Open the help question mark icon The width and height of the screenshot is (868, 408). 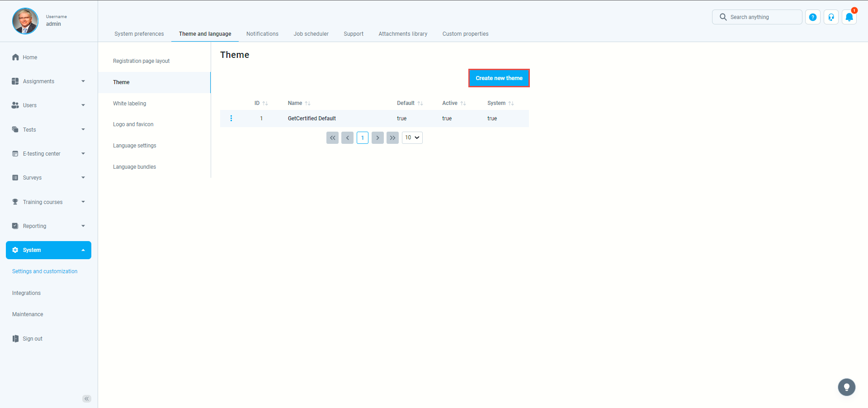(812, 17)
